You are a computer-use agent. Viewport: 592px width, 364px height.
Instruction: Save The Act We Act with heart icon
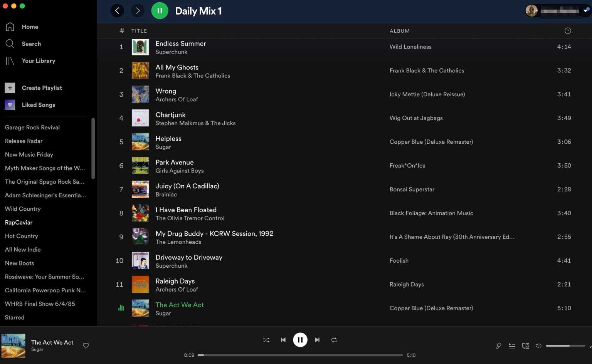pyautogui.click(x=86, y=346)
